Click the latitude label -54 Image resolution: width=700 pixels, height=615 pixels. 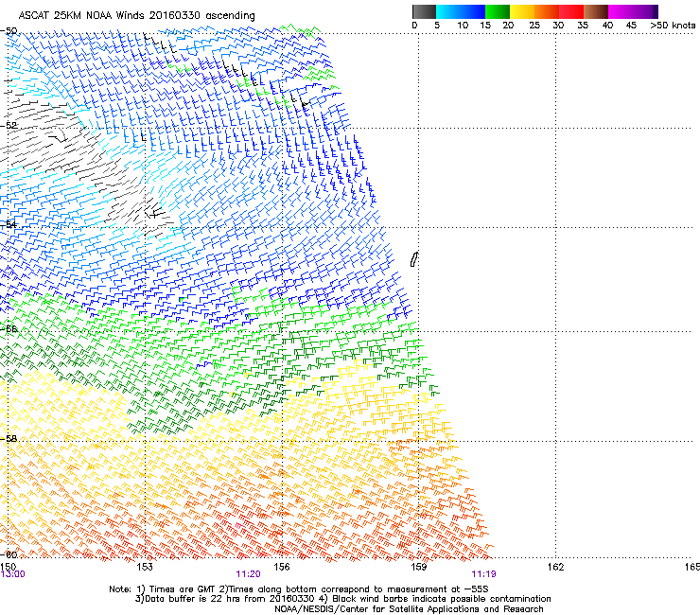9,224
